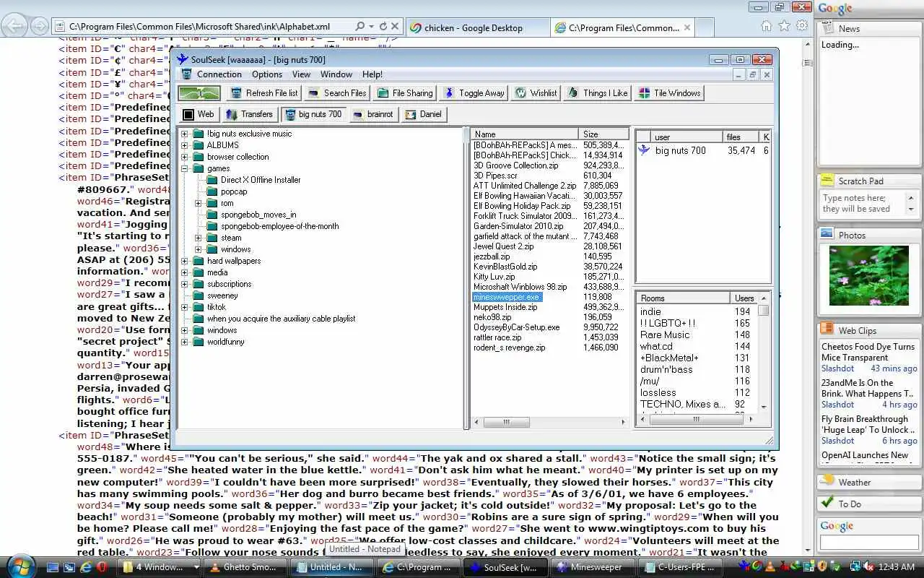Select neko98.zip file
Screen dimensions: 924x578
[x=492, y=317]
